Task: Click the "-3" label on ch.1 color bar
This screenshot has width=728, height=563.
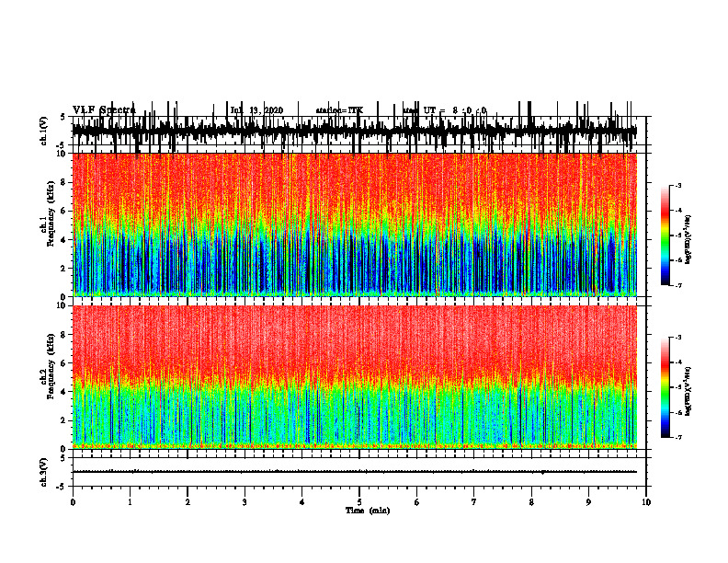Action: pos(677,185)
